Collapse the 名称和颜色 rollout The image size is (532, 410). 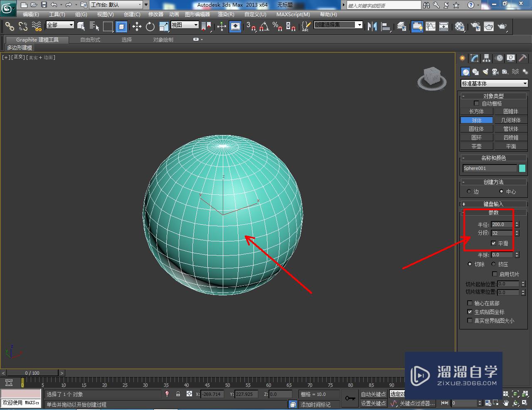[493, 158]
